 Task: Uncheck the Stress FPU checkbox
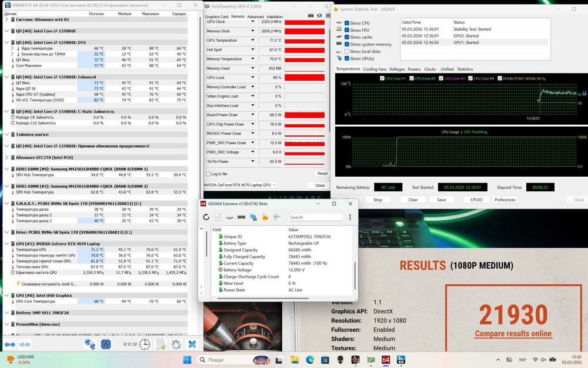coord(347,30)
